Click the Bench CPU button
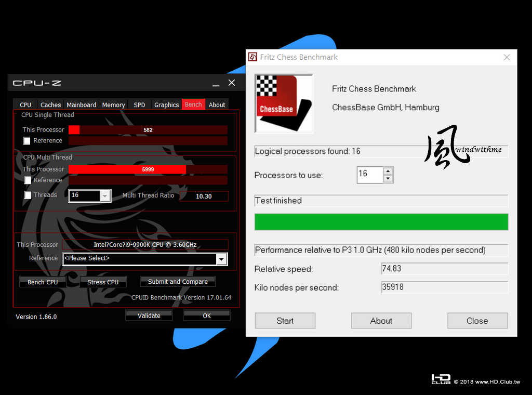The image size is (532, 395). pyautogui.click(x=43, y=282)
